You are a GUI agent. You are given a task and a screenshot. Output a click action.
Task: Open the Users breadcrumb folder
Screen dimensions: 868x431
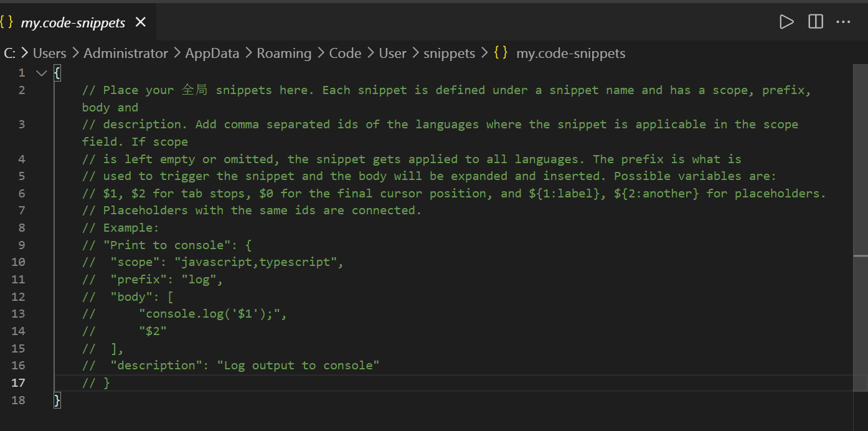49,54
